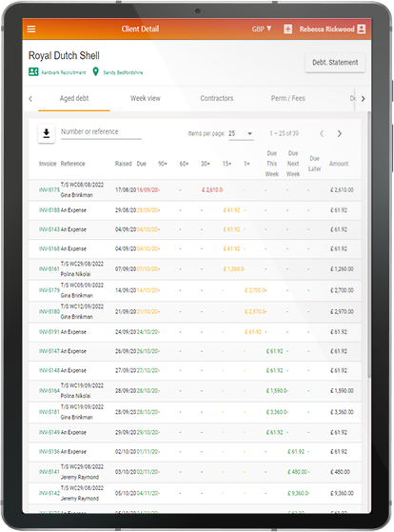
Task: Switch to the Contractors tab
Action: [x=217, y=98]
